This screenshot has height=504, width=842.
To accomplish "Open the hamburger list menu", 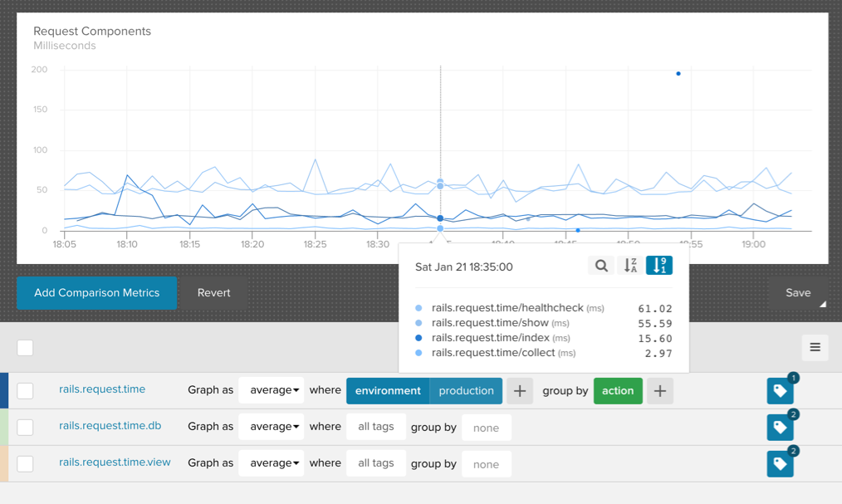I will click(815, 347).
